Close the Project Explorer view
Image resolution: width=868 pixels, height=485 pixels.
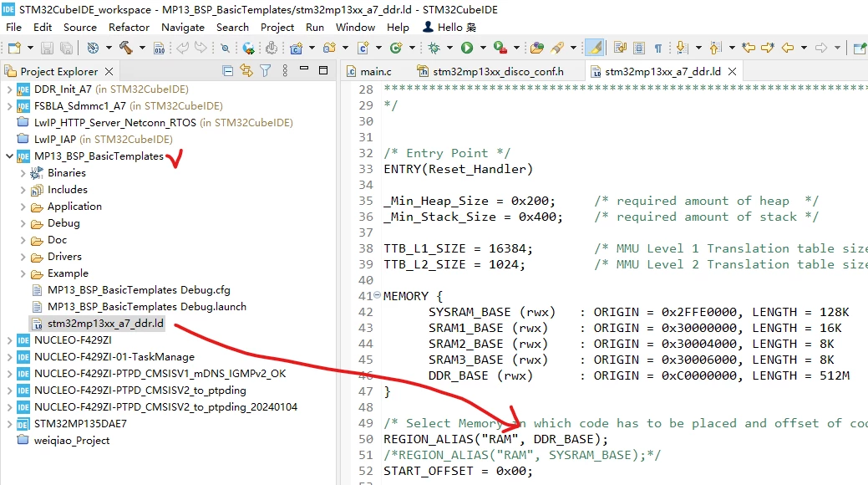click(x=109, y=72)
